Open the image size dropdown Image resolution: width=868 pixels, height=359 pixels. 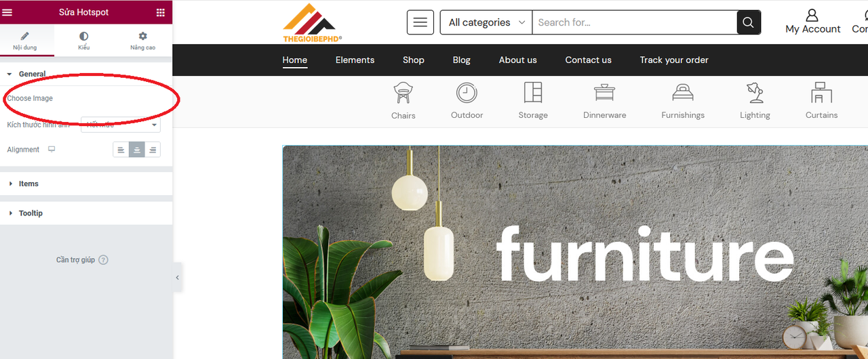coord(121,125)
